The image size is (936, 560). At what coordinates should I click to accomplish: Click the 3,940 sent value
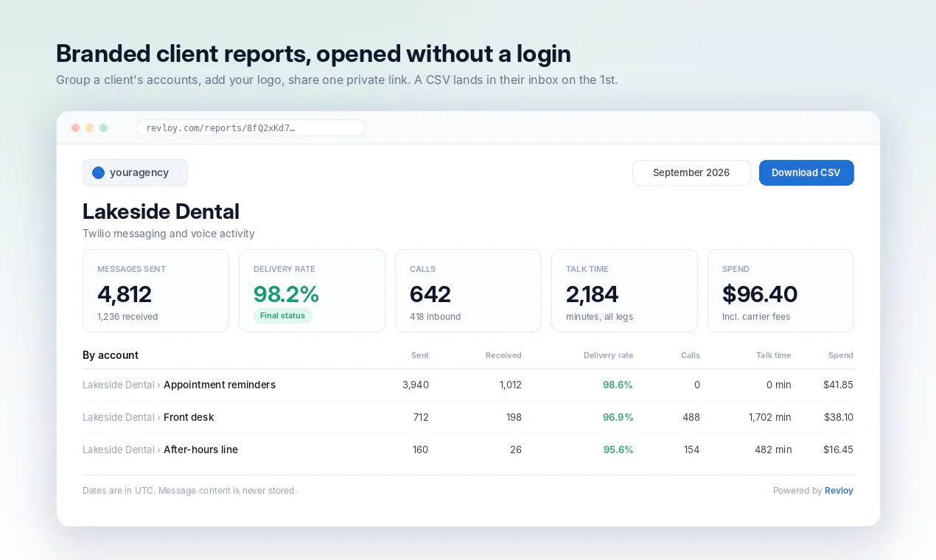pyautogui.click(x=416, y=385)
